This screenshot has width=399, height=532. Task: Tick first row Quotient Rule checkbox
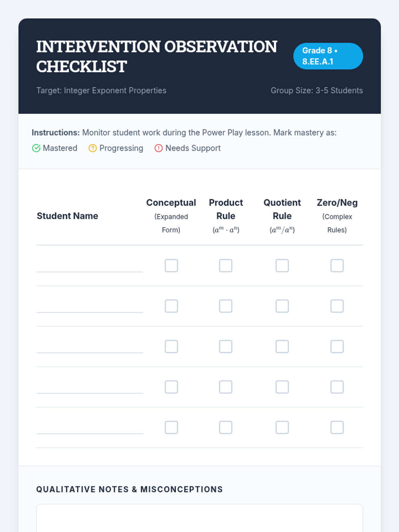pos(282,266)
